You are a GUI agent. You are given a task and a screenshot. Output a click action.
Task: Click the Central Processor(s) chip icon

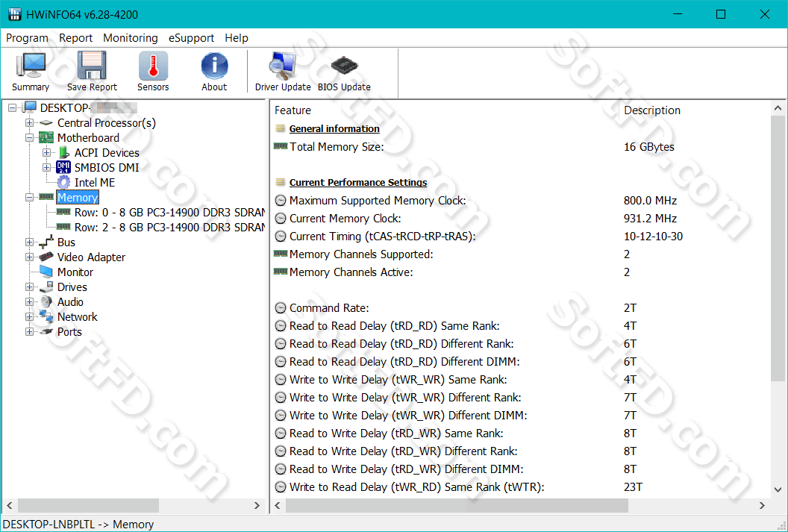point(46,122)
